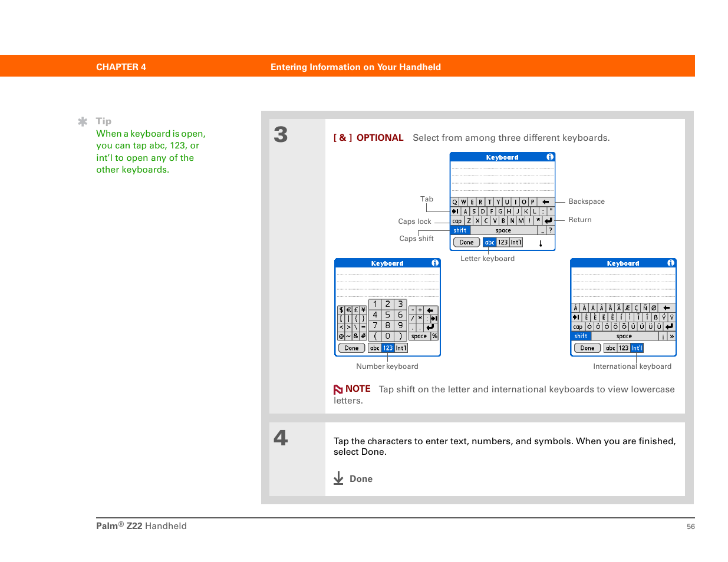Click the letter keyboard text entry area
This screenshot has width=728, height=562.
[503, 179]
